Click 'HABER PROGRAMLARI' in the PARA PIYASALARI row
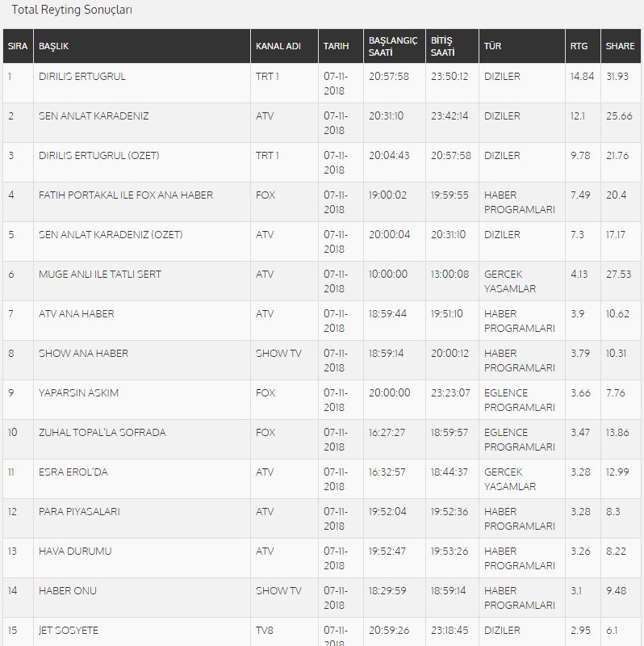 pos(519,519)
